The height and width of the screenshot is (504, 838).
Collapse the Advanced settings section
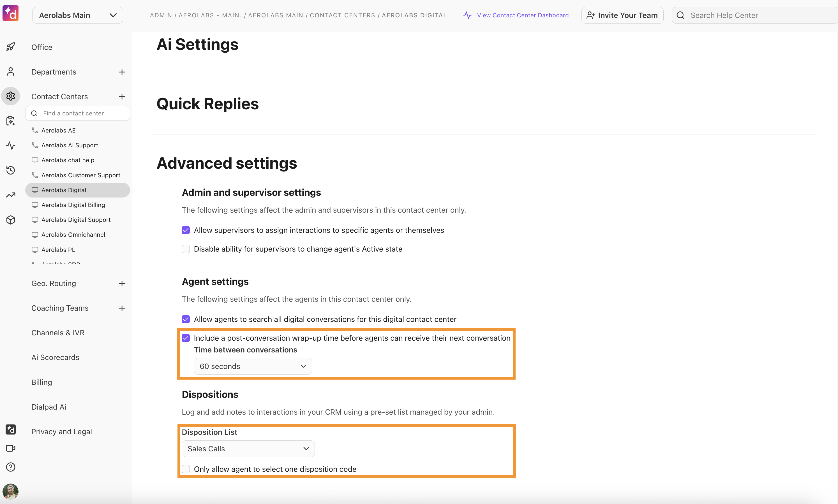(x=227, y=163)
